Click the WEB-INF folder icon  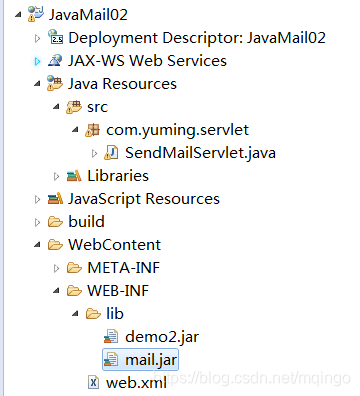[74, 291]
